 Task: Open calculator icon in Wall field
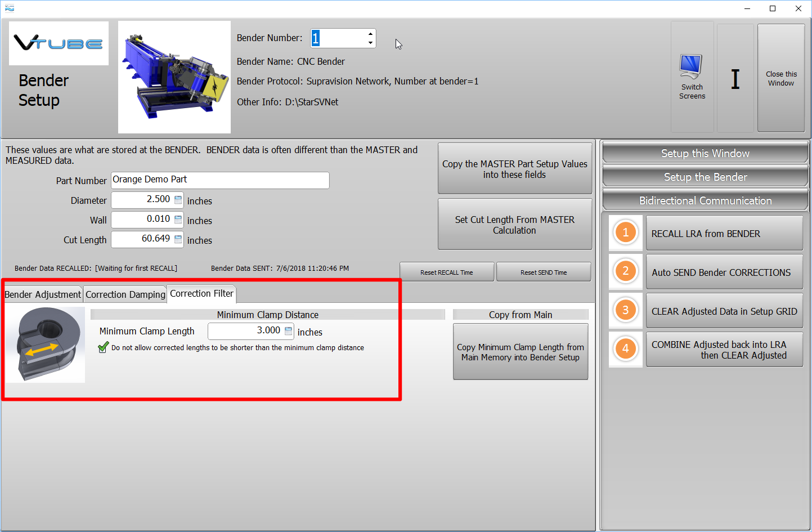(178, 220)
